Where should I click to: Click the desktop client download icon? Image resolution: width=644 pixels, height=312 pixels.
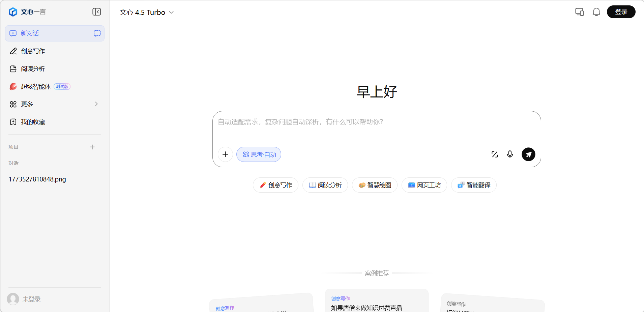click(579, 12)
